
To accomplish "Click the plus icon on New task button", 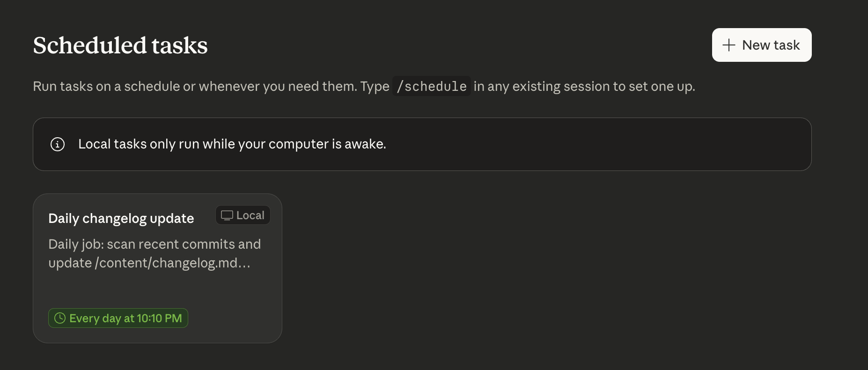I will [x=728, y=45].
